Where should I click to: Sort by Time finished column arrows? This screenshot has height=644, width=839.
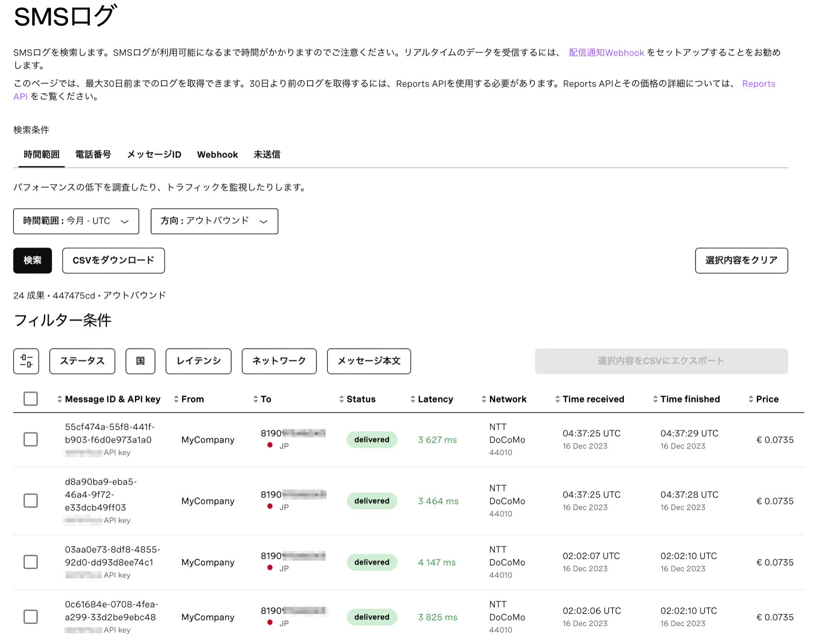[x=655, y=399]
